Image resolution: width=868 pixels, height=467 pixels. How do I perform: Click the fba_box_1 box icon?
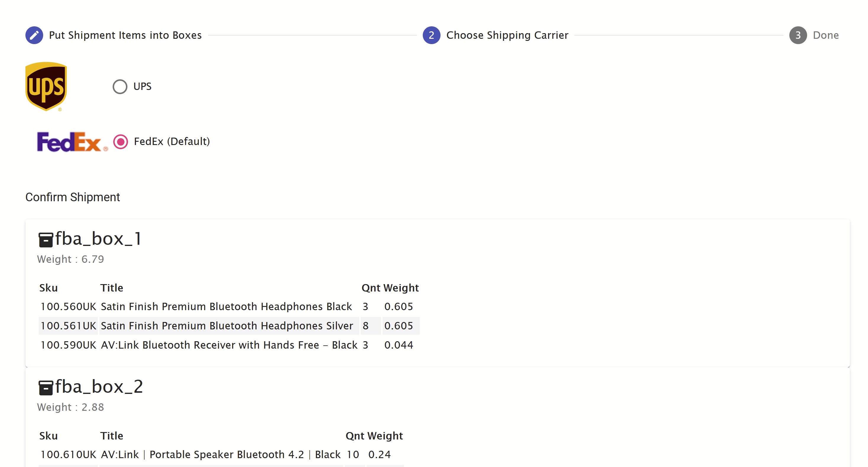[46, 240]
